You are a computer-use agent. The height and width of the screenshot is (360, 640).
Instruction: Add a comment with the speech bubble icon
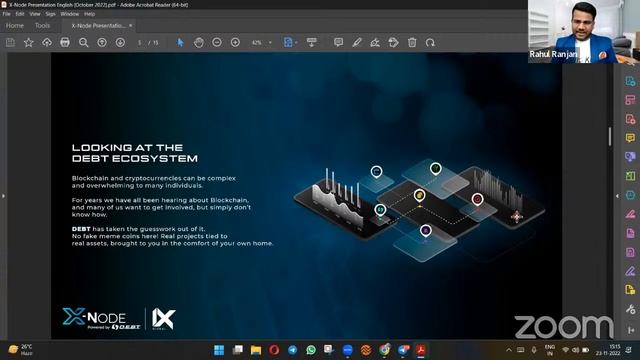tap(338, 42)
